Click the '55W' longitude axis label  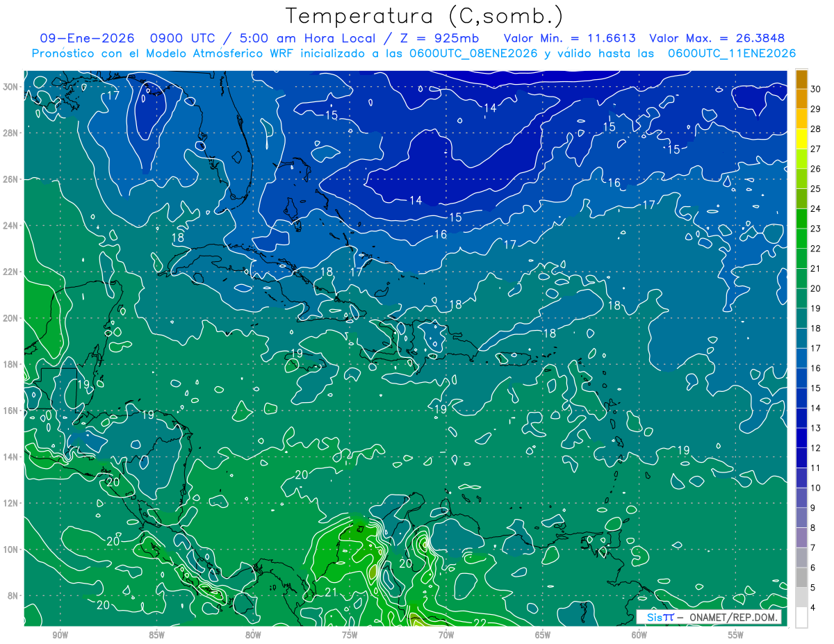point(736,635)
